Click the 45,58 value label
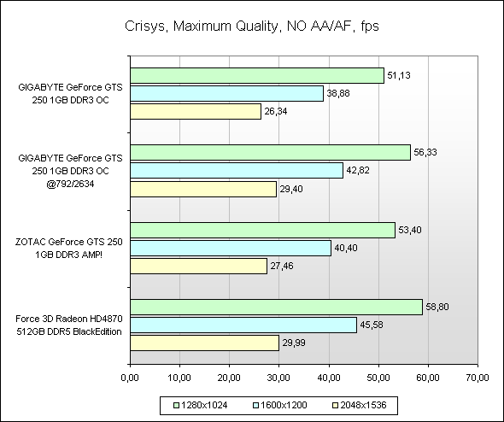 (372, 325)
